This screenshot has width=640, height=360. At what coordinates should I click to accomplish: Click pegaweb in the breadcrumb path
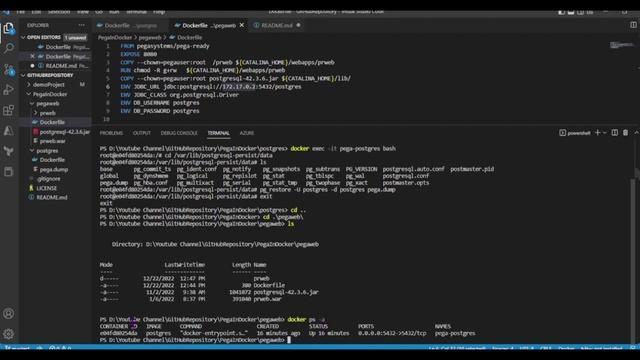(149, 38)
